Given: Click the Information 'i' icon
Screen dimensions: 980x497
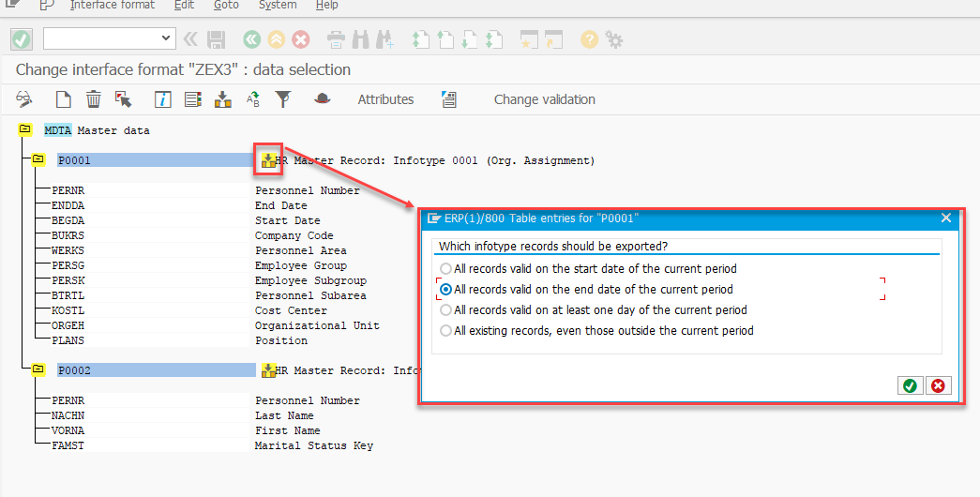Looking at the screenshot, I should 162,98.
